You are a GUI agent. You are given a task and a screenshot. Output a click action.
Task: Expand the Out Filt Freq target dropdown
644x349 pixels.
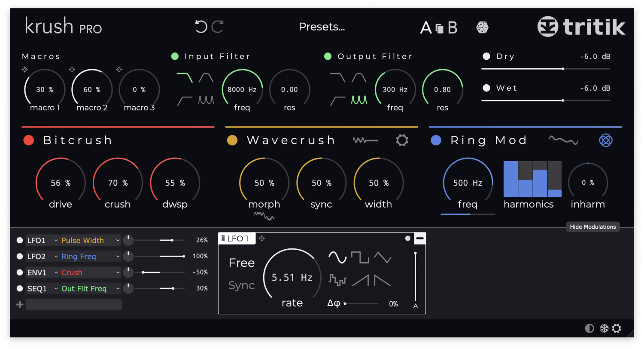[90, 289]
